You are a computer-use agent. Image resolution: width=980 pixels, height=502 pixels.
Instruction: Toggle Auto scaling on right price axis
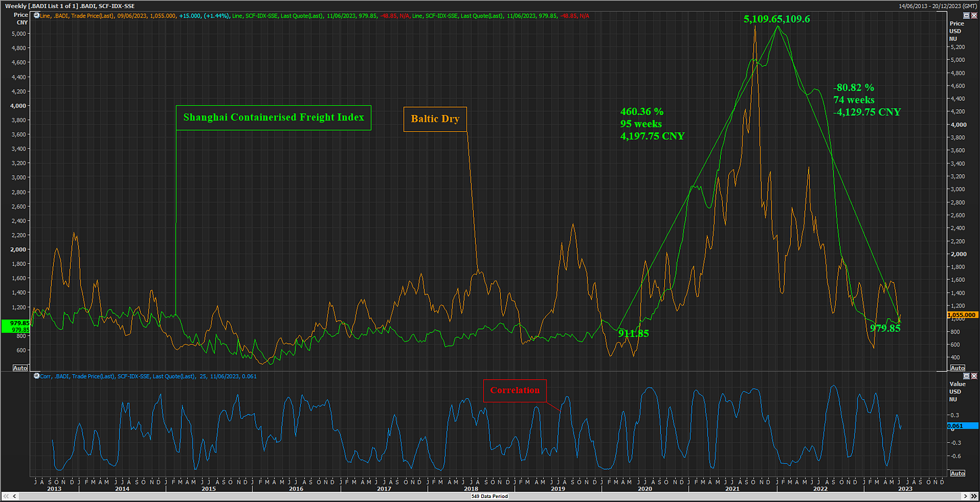click(x=957, y=368)
